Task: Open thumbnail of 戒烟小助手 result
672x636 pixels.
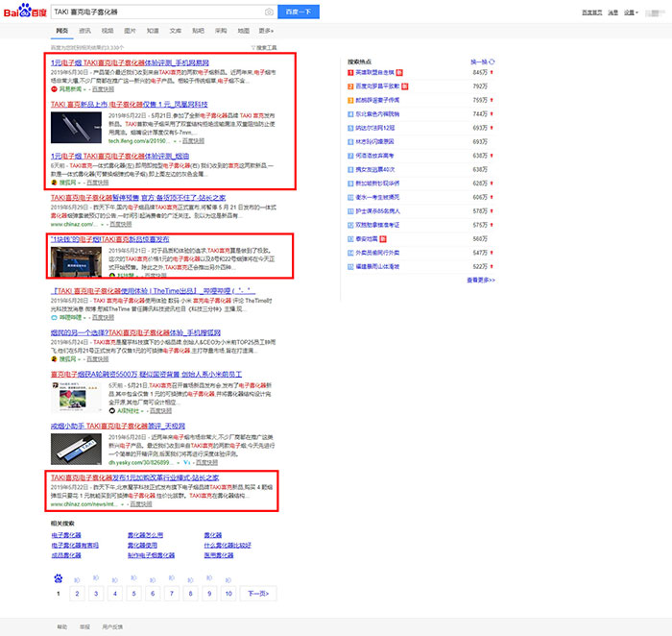Action: click(x=76, y=449)
